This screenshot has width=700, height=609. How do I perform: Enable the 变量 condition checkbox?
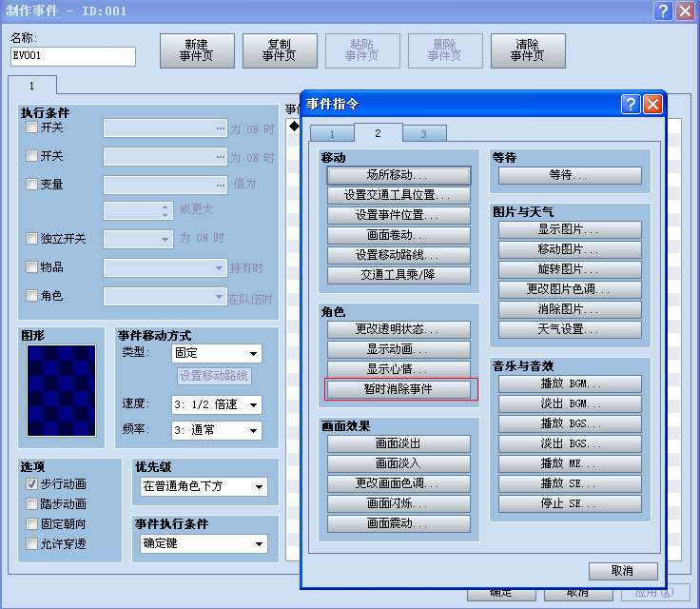click(31, 184)
